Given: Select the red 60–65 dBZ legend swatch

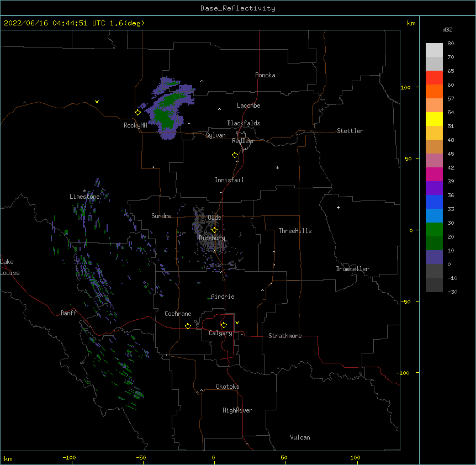Looking at the screenshot, I should coord(434,77).
